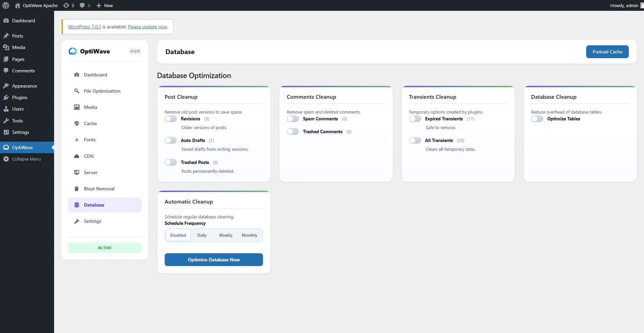This screenshot has width=644, height=333.
Task: Click the WordPress logo in admin bar
Action: [x=6, y=5]
